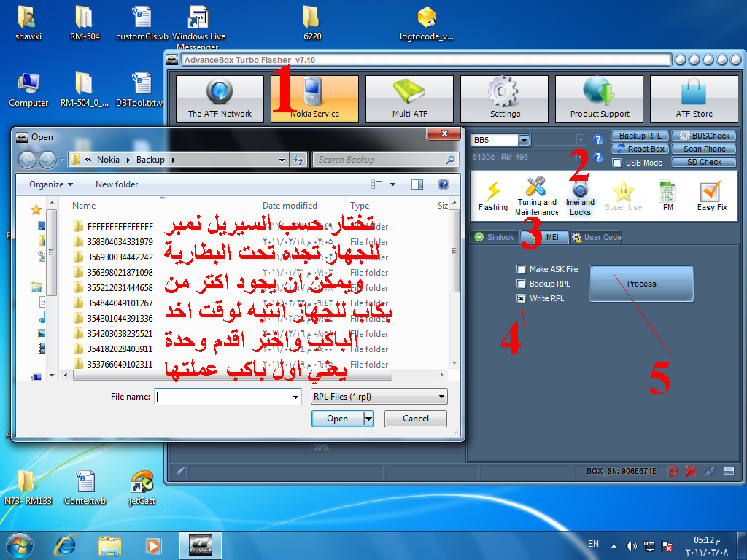This screenshot has width=747, height=560.
Task: Open the Organize menu dropdown
Action: click(51, 184)
